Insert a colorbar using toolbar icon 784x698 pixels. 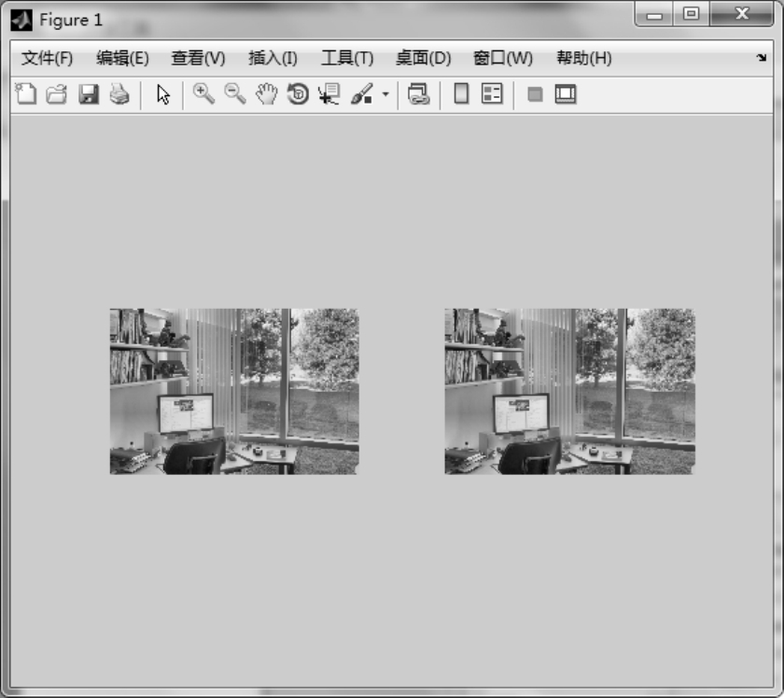pos(461,93)
